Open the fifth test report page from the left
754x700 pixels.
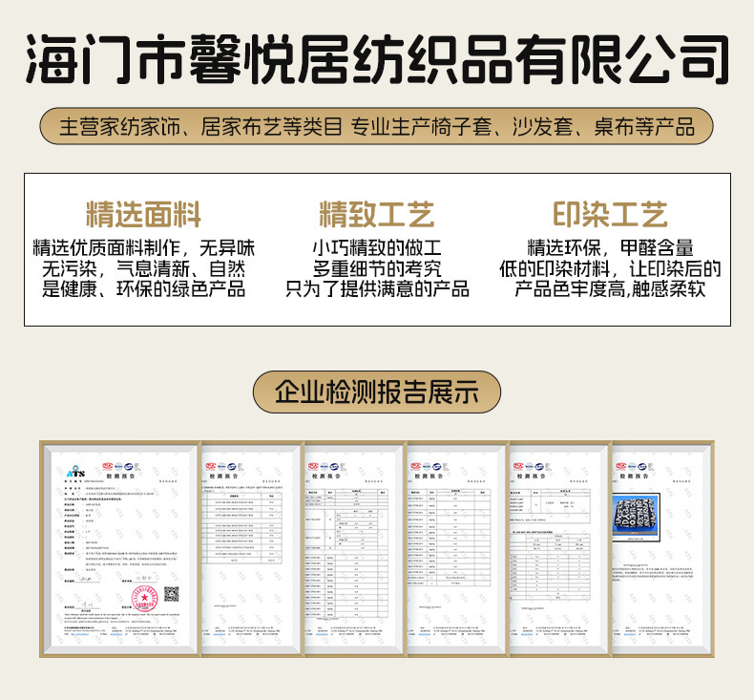click(560, 549)
